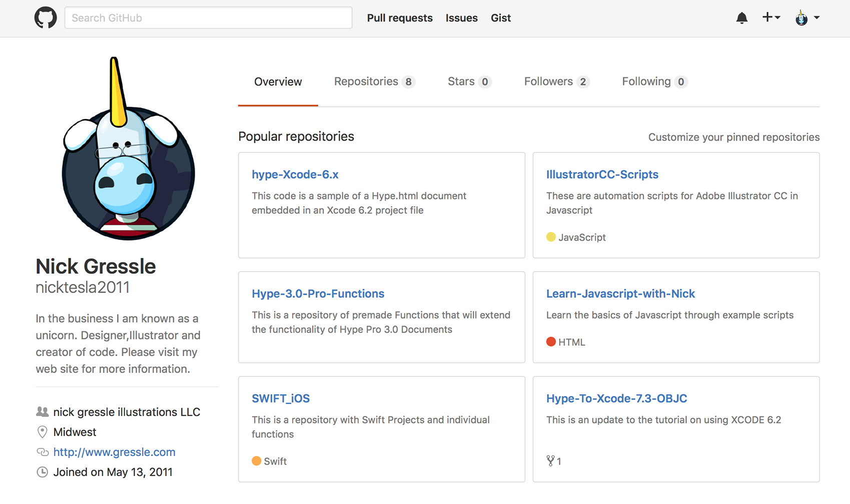
Task: View the Stars tab
Action: (x=469, y=81)
